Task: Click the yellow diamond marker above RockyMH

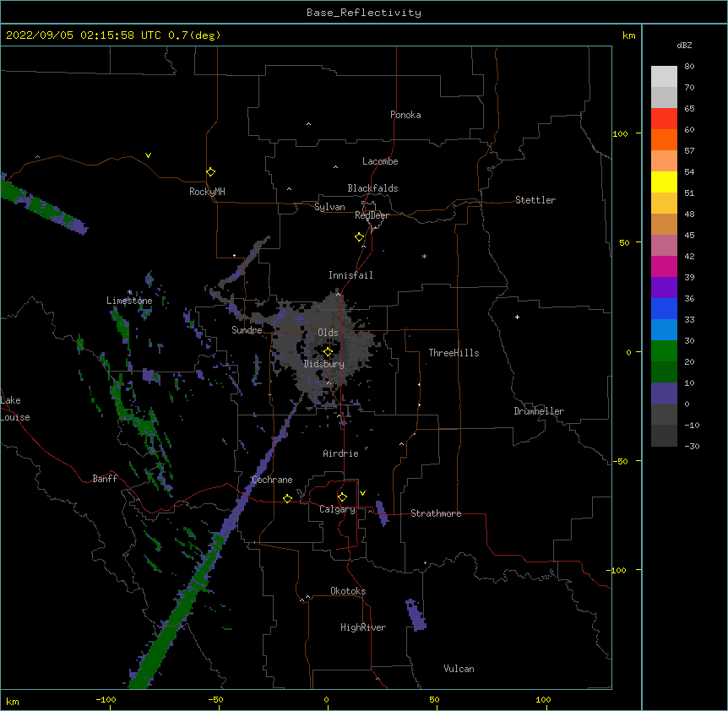Action: 210,172
